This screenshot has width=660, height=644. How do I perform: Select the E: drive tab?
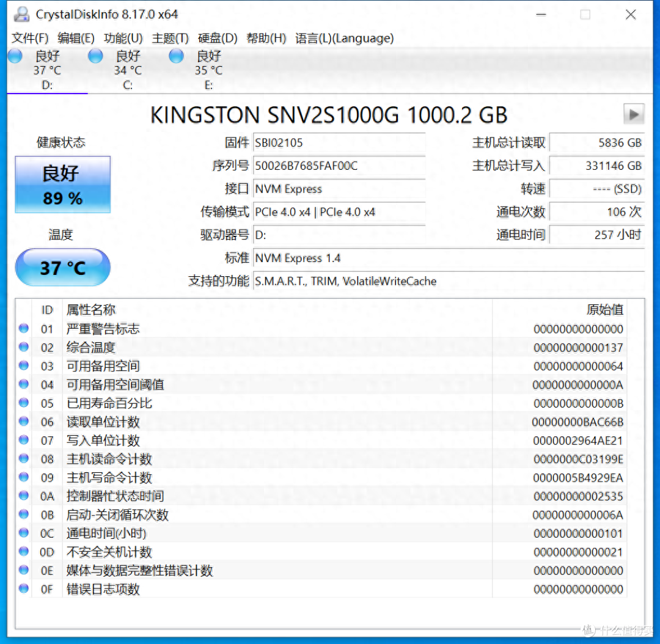coord(209,70)
